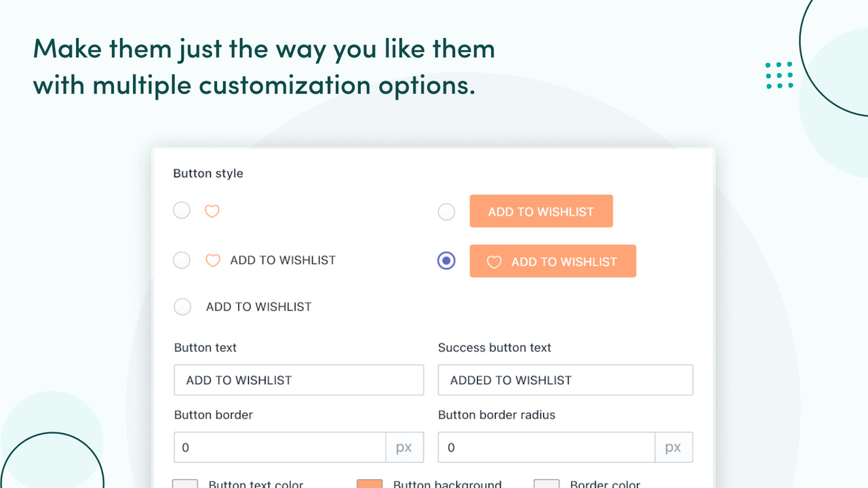Image resolution: width=868 pixels, height=488 pixels.
Task: Open the Border color swatch
Action: pos(546,484)
